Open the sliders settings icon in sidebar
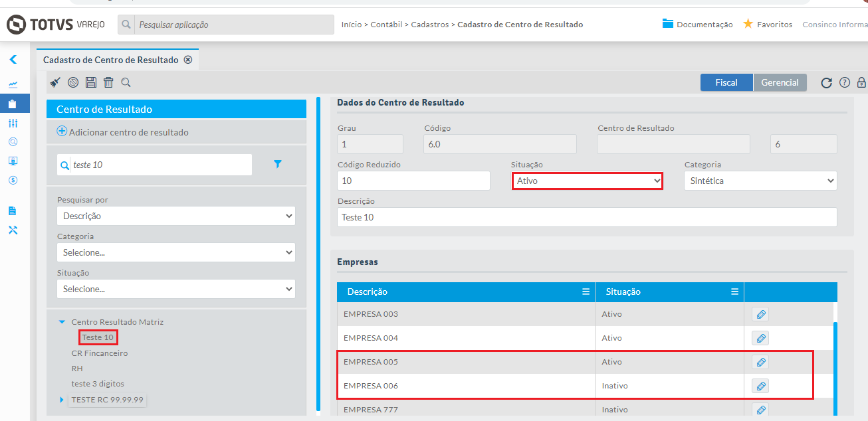 pos(13,123)
